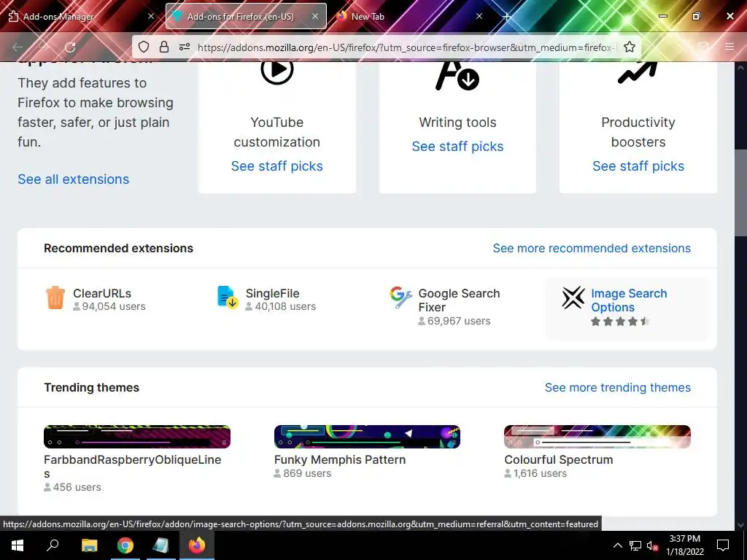The image size is (747, 560).
Task: Bookmark this page with the star icon
Action: click(630, 47)
